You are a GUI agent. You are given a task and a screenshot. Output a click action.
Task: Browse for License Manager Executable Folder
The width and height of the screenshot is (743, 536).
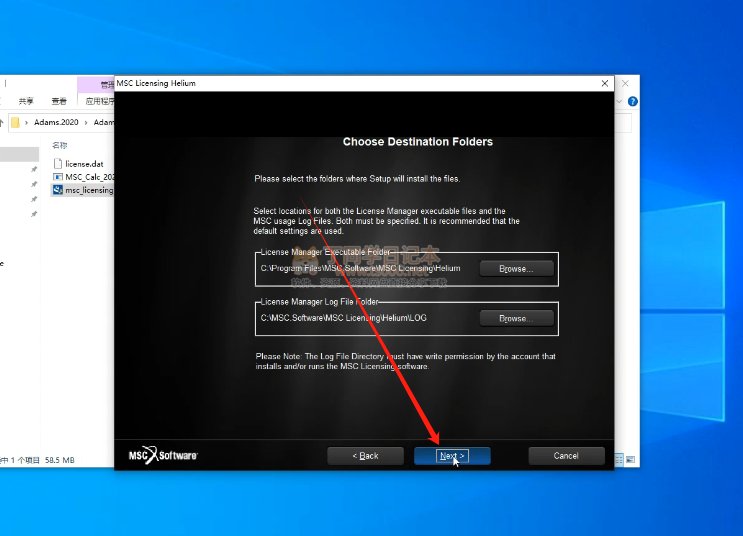[x=516, y=269]
